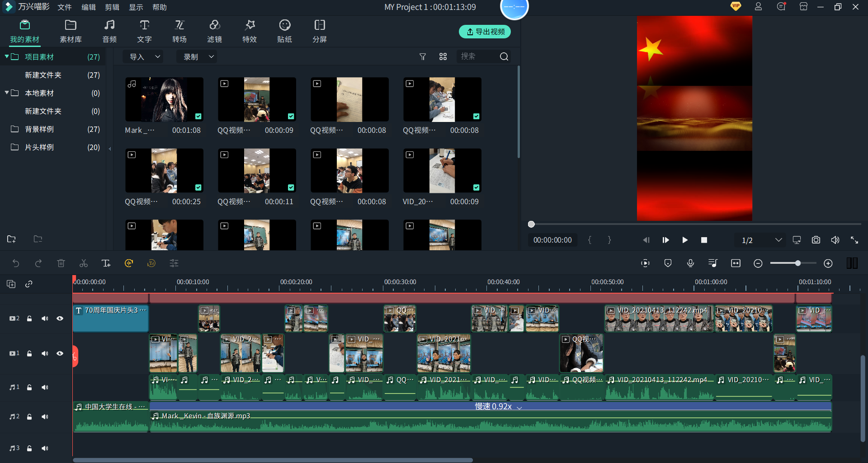The image size is (868, 463).
Task: Open the 转场 transitions tab
Action: tap(179, 31)
